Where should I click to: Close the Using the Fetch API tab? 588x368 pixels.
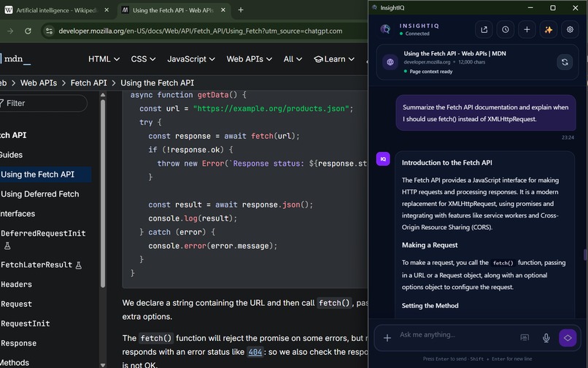point(223,10)
